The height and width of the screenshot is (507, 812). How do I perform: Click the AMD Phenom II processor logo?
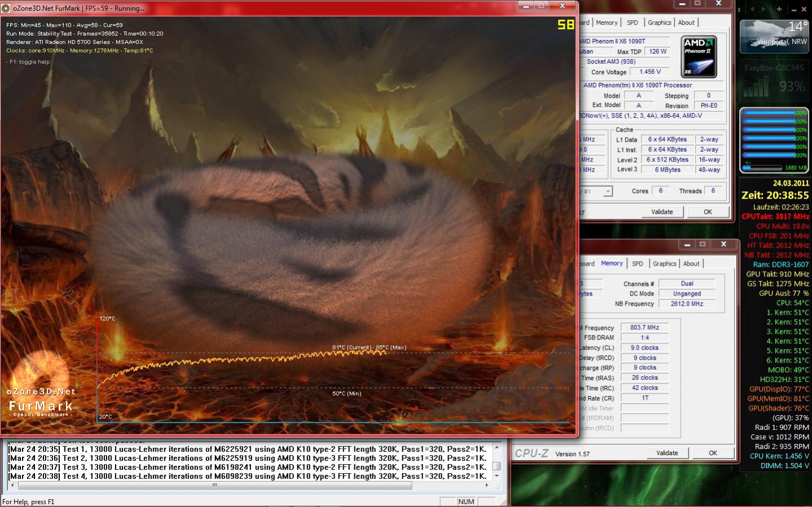[699, 57]
